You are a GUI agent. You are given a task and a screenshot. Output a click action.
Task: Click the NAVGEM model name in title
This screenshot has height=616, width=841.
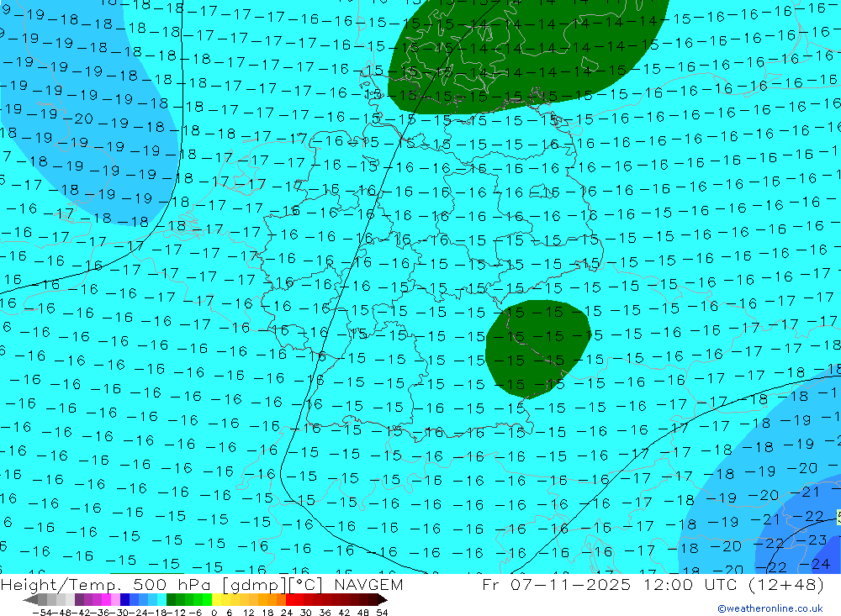click(x=368, y=585)
